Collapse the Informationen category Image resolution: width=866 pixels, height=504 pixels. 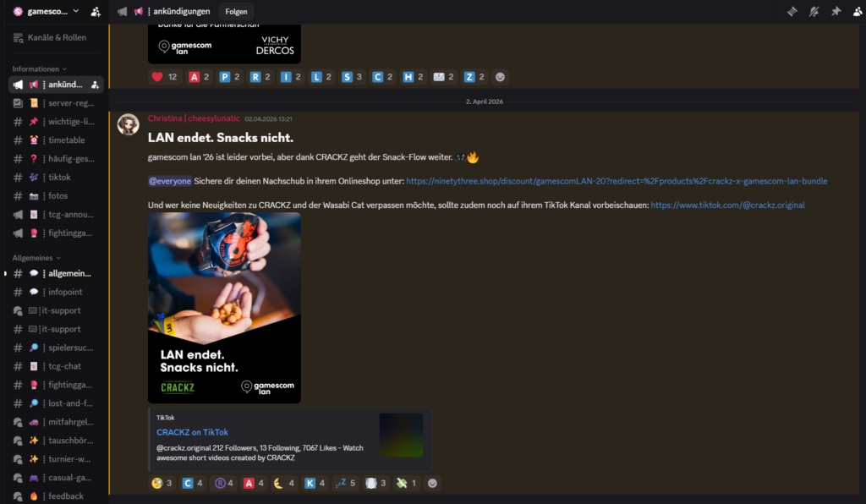[x=39, y=69]
